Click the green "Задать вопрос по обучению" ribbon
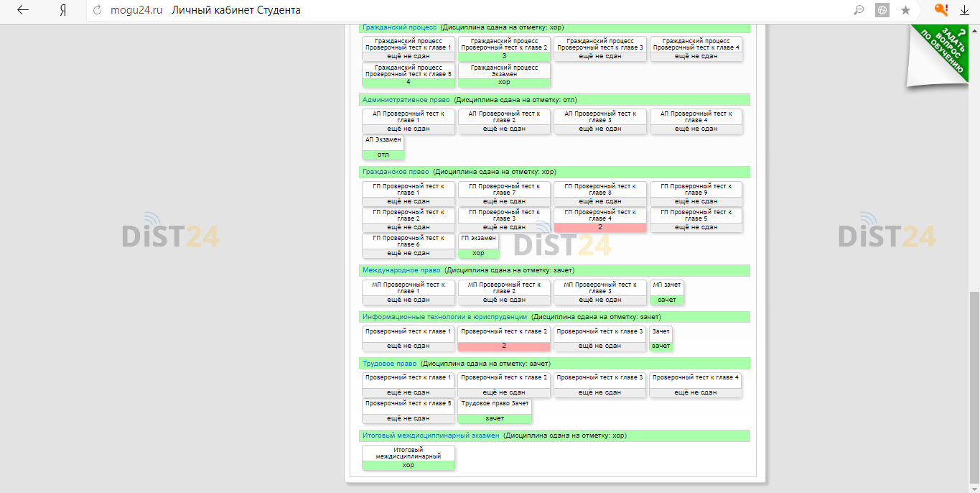Viewport: 980px width, 493px height. (x=948, y=50)
